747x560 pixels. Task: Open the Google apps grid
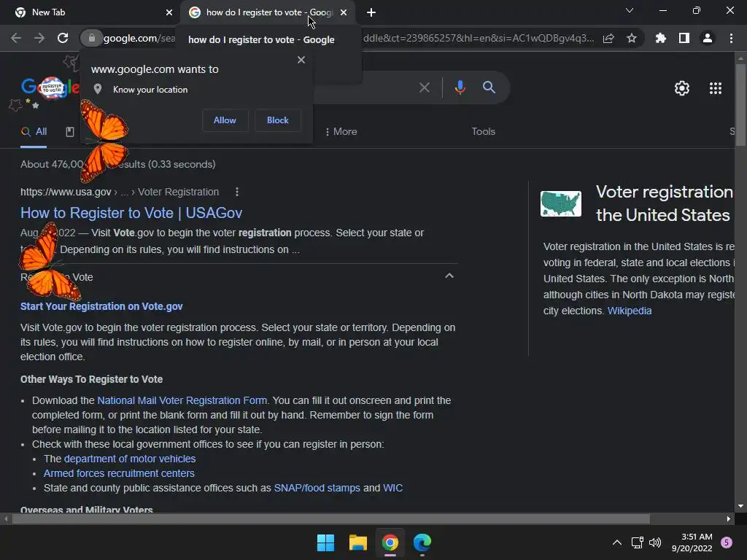715,88
